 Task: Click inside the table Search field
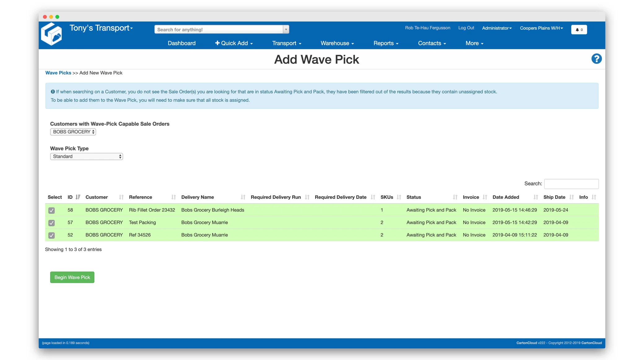click(x=571, y=184)
